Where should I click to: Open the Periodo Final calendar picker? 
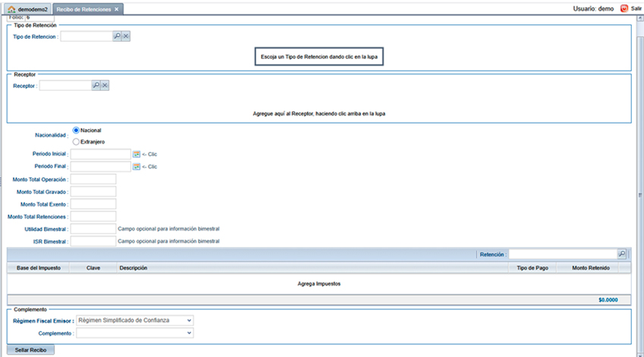pos(137,166)
